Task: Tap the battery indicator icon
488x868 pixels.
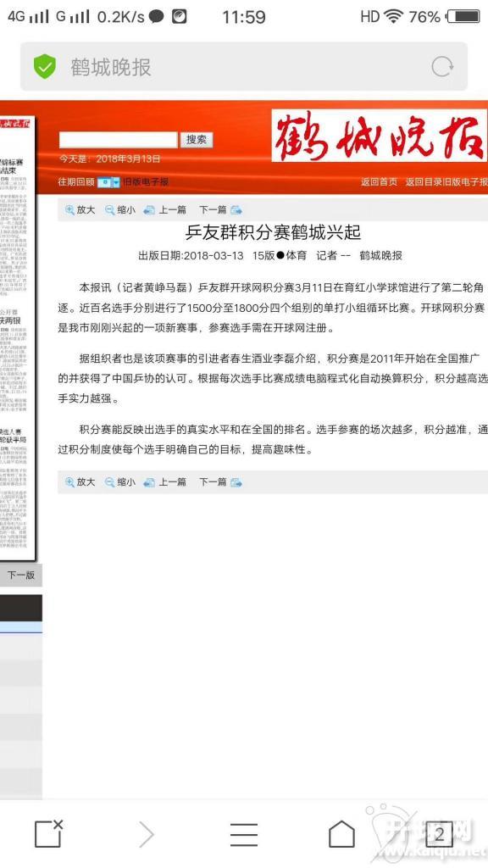Action: click(463, 17)
